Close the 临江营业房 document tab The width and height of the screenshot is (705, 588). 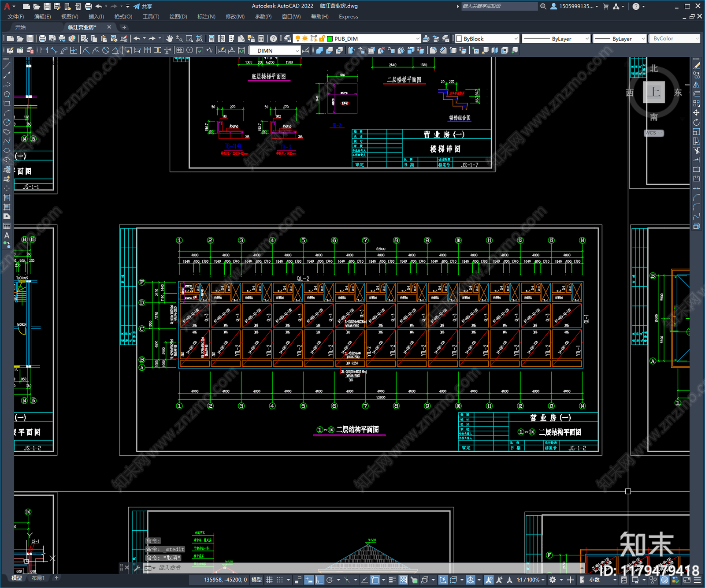[x=109, y=27]
